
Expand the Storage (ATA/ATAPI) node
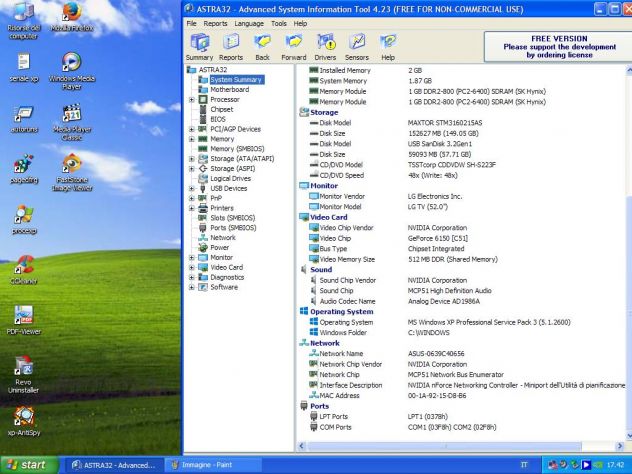click(192, 159)
